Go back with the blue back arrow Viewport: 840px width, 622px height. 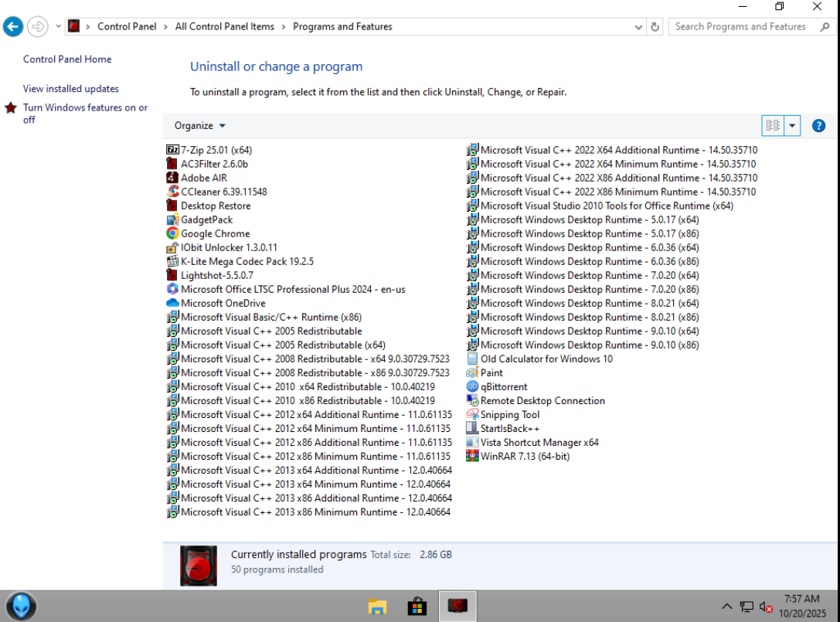[13, 26]
